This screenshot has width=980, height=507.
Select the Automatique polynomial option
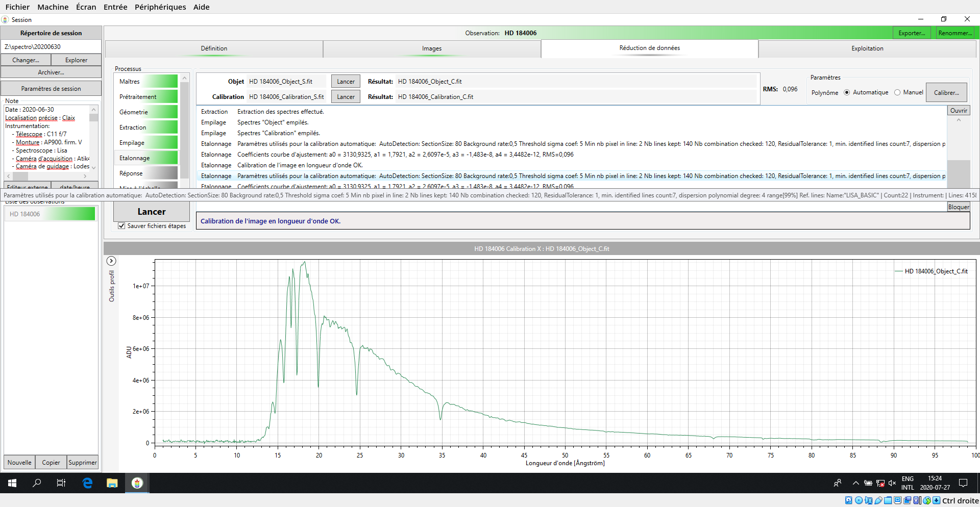click(x=847, y=93)
